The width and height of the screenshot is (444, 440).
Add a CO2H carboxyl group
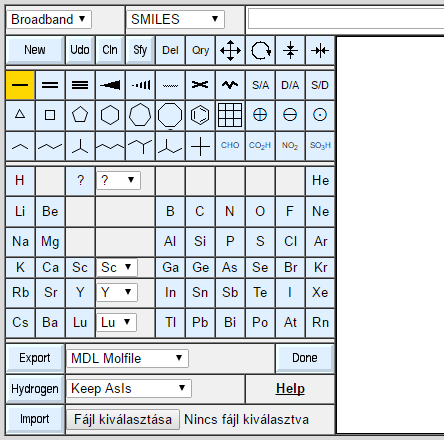tap(260, 146)
